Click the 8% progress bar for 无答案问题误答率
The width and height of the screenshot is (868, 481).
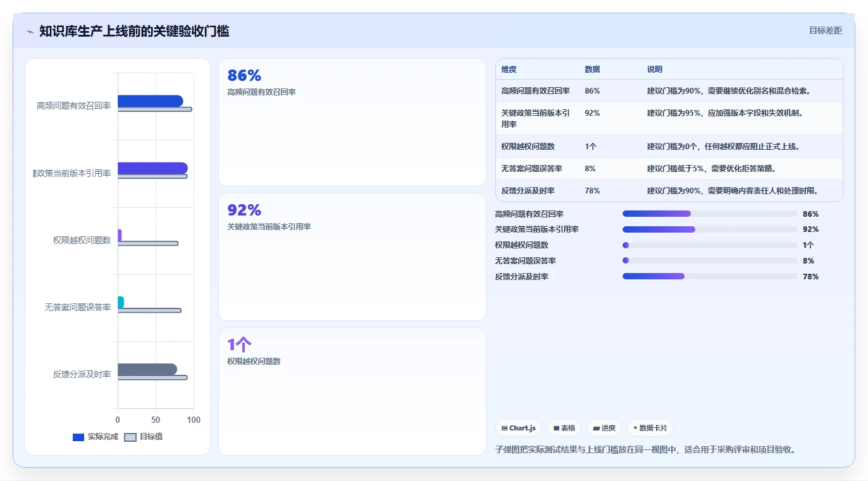point(710,260)
